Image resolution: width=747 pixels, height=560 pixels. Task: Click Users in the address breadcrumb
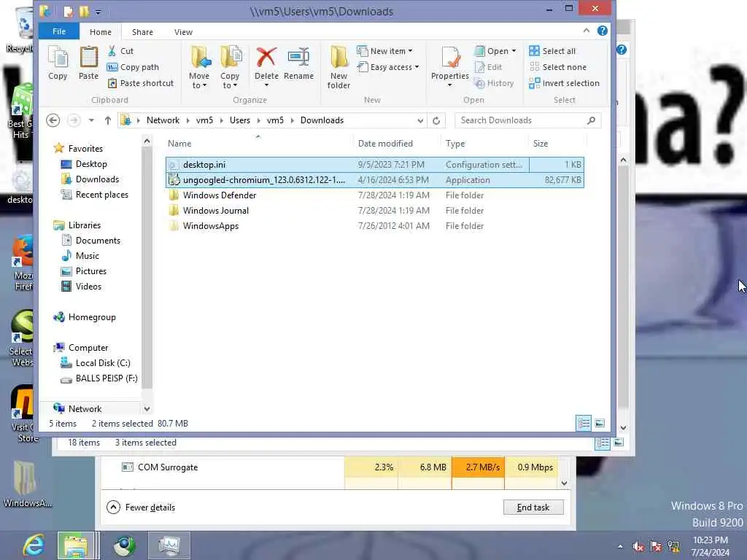pyautogui.click(x=239, y=120)
